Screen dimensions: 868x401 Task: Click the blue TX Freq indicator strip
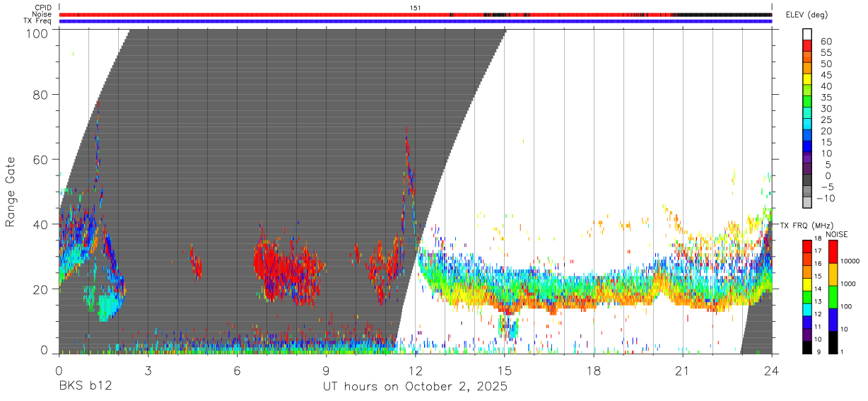pos(415,21)
